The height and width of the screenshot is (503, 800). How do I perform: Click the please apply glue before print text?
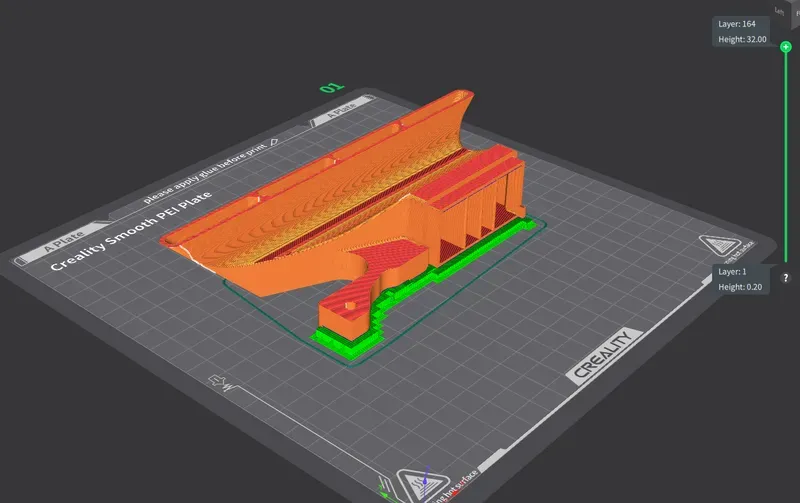(206, 173)
